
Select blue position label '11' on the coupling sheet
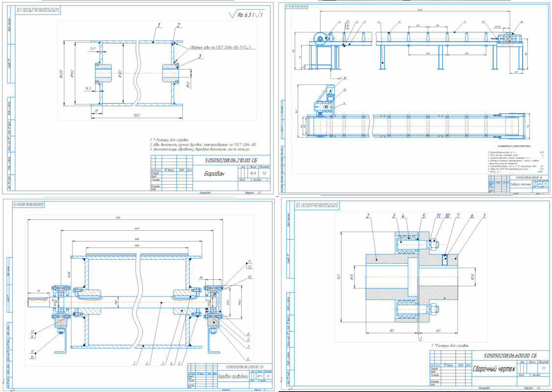(x=438, y=216)
